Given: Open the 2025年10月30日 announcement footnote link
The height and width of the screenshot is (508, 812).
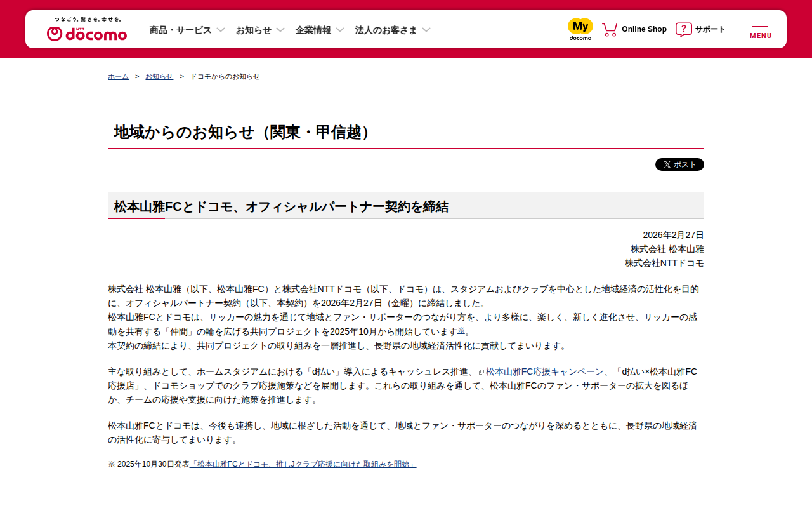Looking at the screenshot, I should (303, 464).
